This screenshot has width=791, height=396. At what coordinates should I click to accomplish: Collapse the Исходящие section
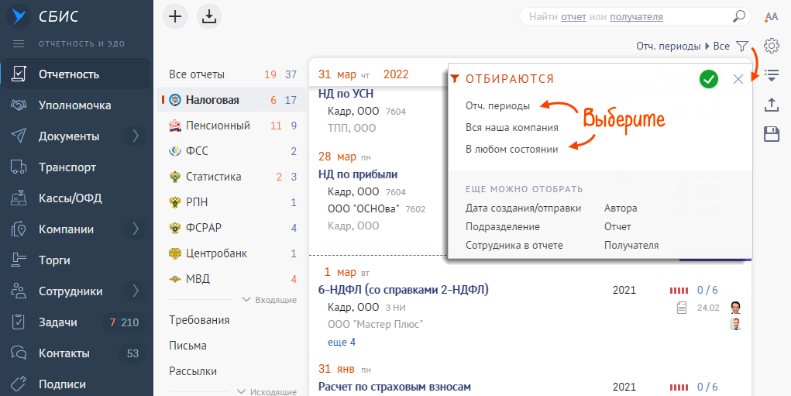266,392
